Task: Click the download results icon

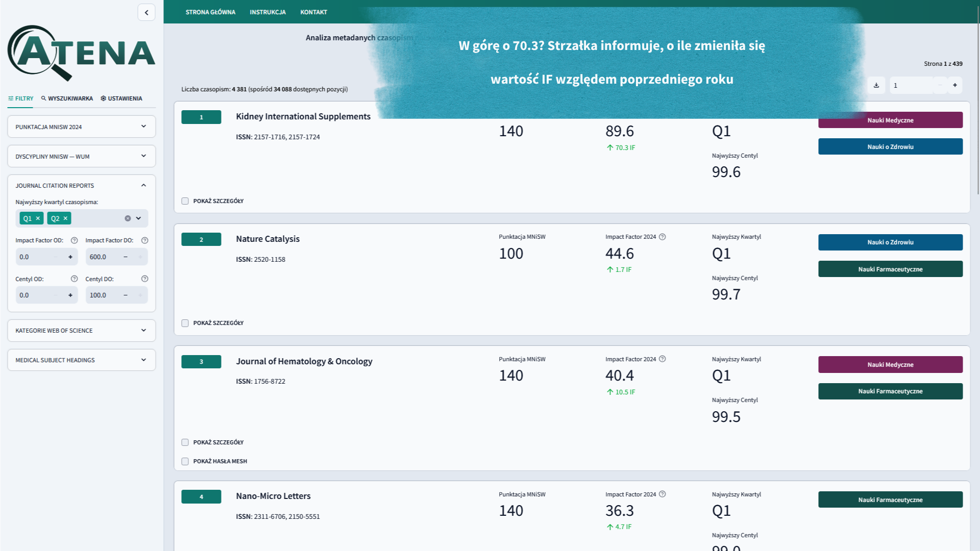Action: coord(876,85)
